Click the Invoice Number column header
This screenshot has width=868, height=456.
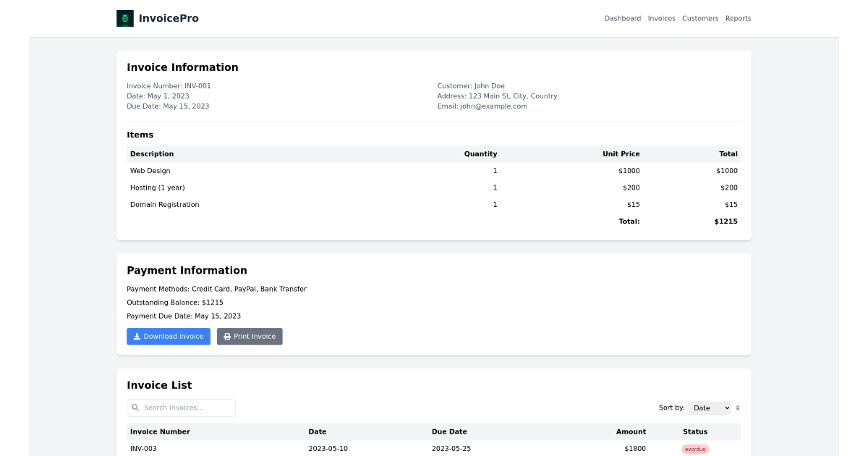coord(160,432)
